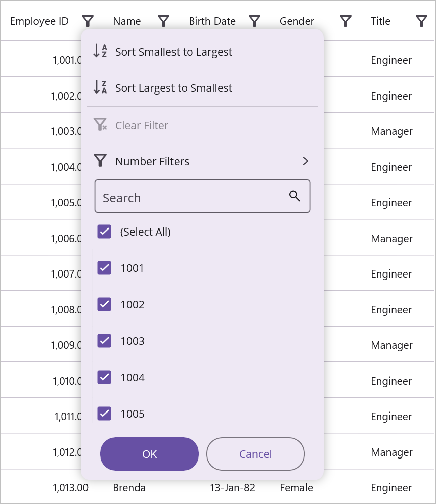Click the search magnifier icon
This screenshot has width=436, height=504.
pyautogui.click(x=295, y=196)
